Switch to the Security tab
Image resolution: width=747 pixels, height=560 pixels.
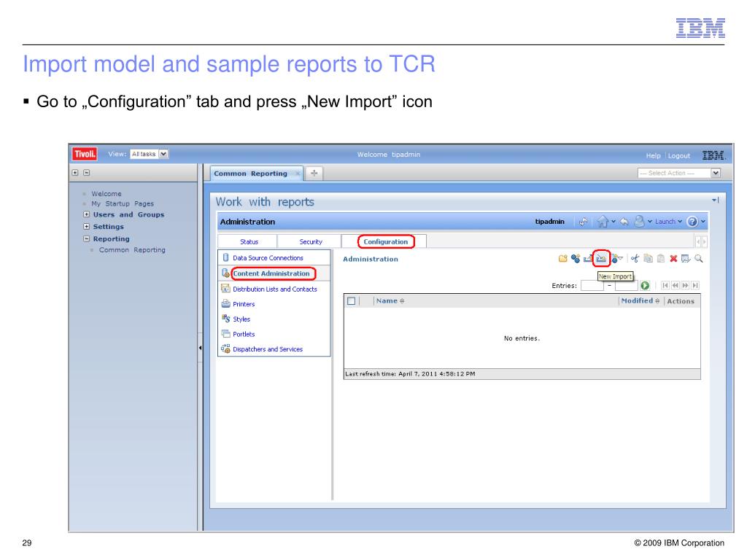[311, 242]
